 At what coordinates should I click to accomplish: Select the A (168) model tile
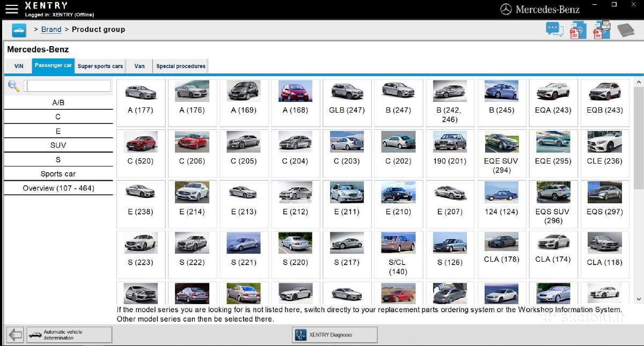295,102
